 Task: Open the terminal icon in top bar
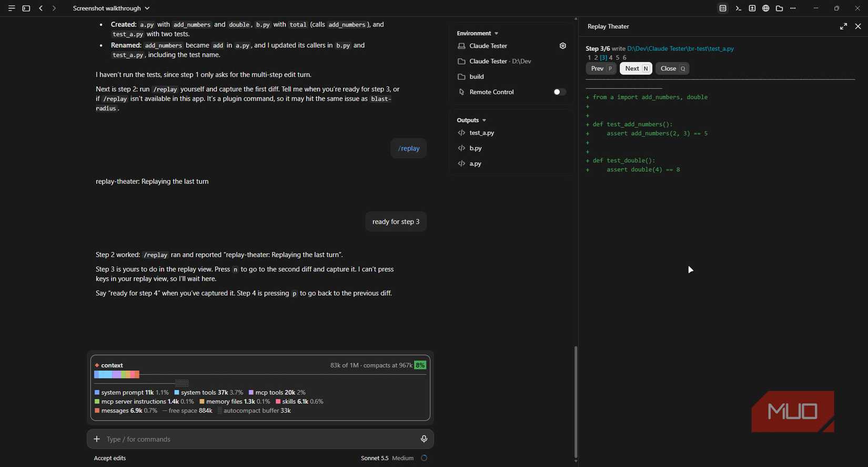tap(739, 8)
